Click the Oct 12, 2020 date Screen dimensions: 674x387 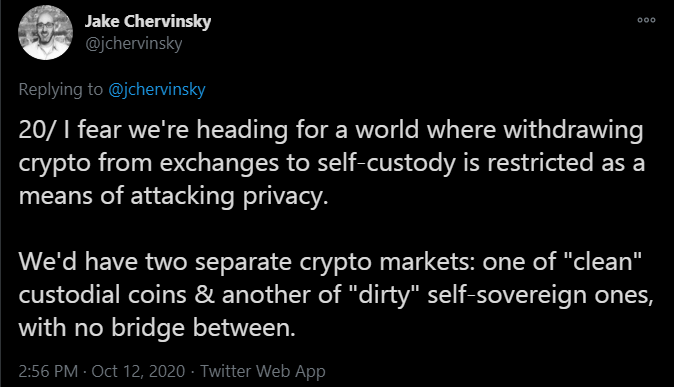tap(138, 371)
